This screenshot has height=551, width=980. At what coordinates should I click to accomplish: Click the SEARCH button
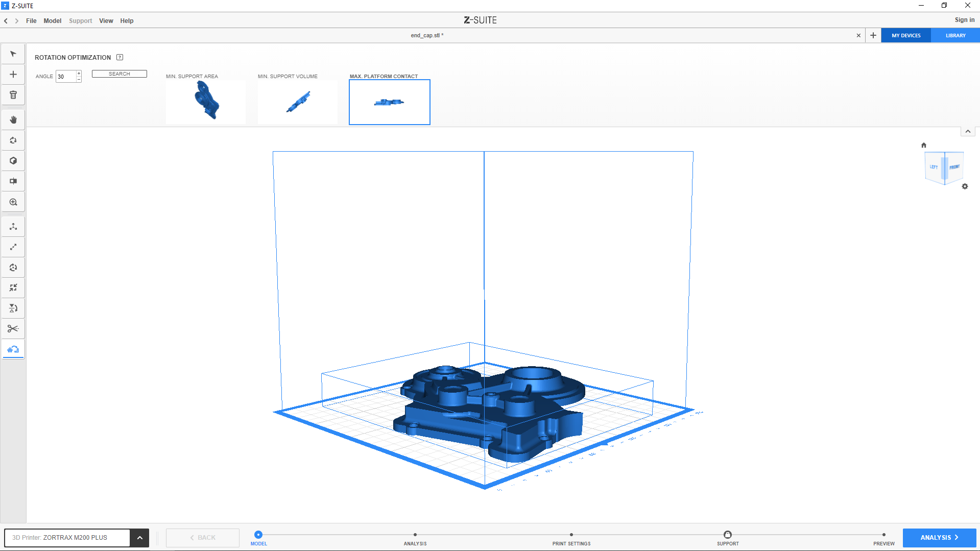point(119,74)
